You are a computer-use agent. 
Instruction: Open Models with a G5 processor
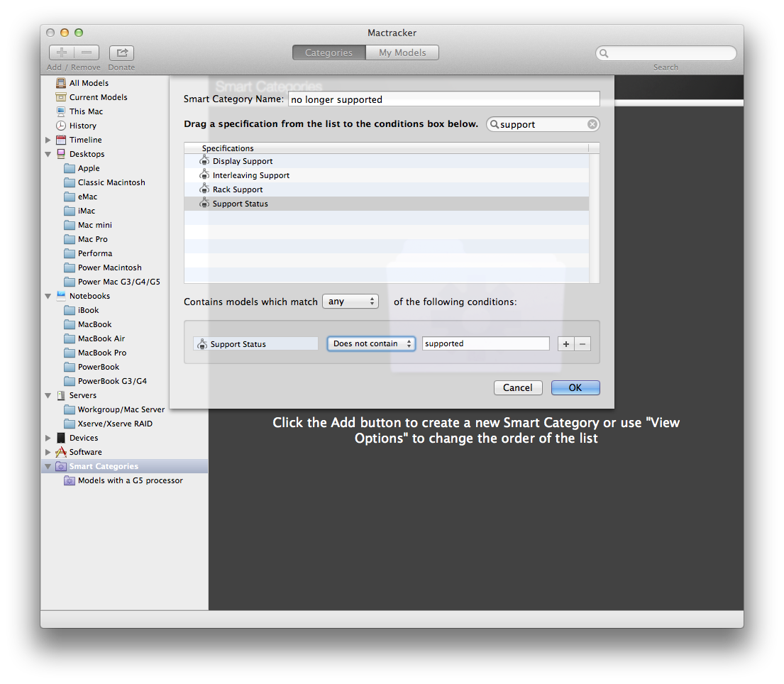pos(123,480)
